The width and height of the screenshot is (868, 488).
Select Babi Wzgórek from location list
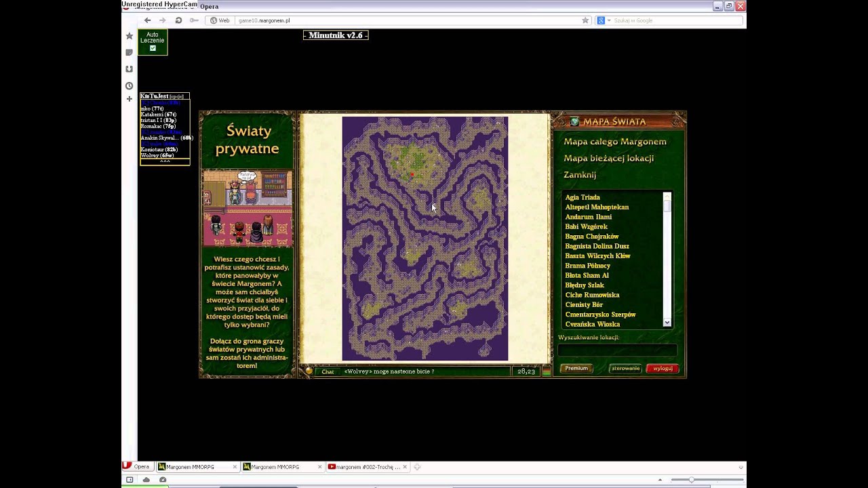point(587,226)
